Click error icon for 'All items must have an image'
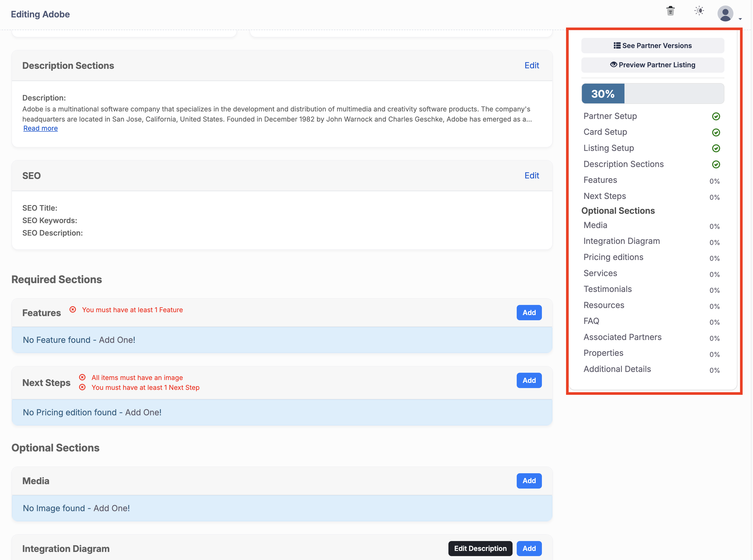This screenshot has height=560, width=753. (x=82, y=377)
